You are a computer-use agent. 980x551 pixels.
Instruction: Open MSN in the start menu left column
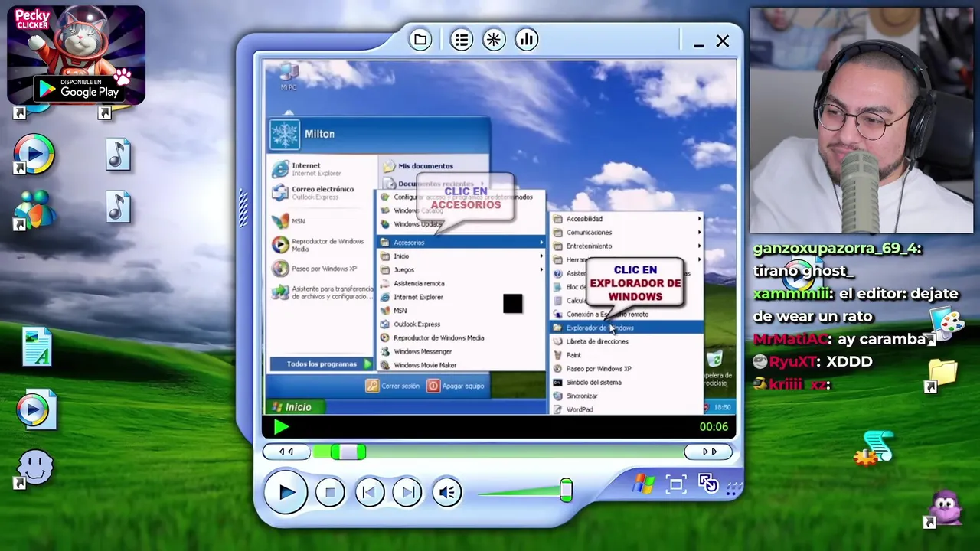pyautogui.click(x=289, y=221)
